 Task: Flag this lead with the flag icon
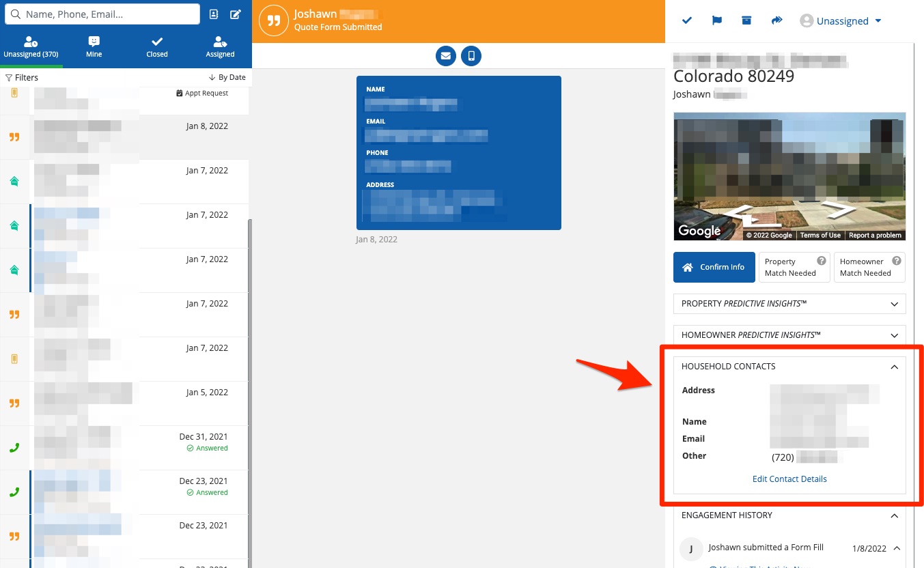[x=717, y=20]
